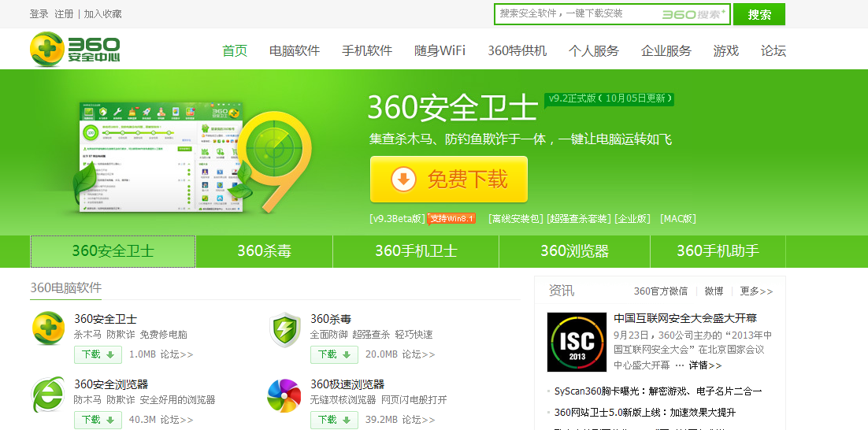Click the v9.3Beta版 link
This screenshot has height=430, width=868.
[x=398, y=219]
